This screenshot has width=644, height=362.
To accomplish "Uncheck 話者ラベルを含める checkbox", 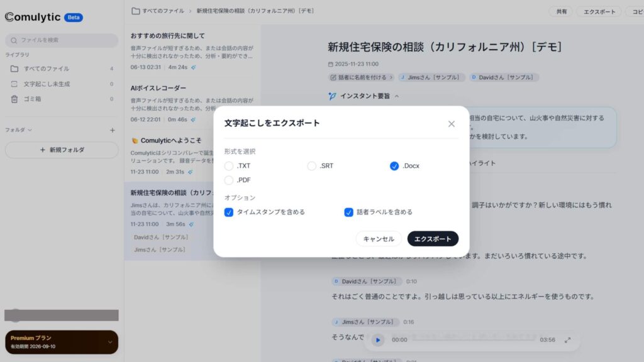I will 348,212.
